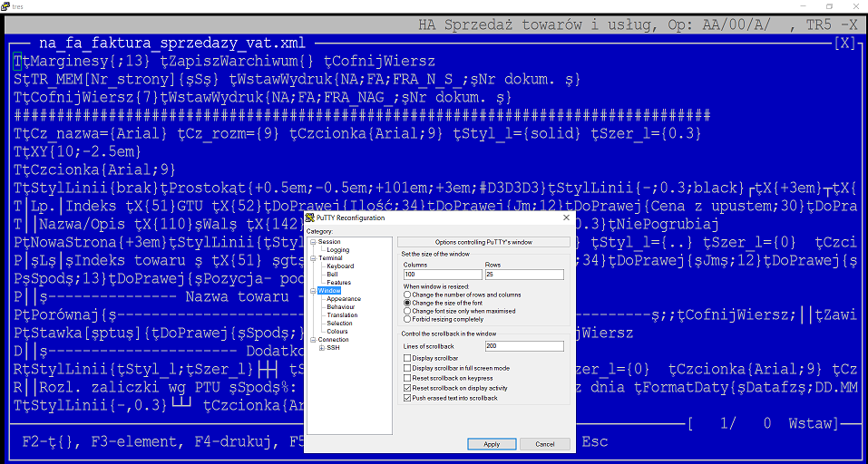Screen dimensions: 868x464
Task: Open the Appearance category
Action: coord(343,299)
